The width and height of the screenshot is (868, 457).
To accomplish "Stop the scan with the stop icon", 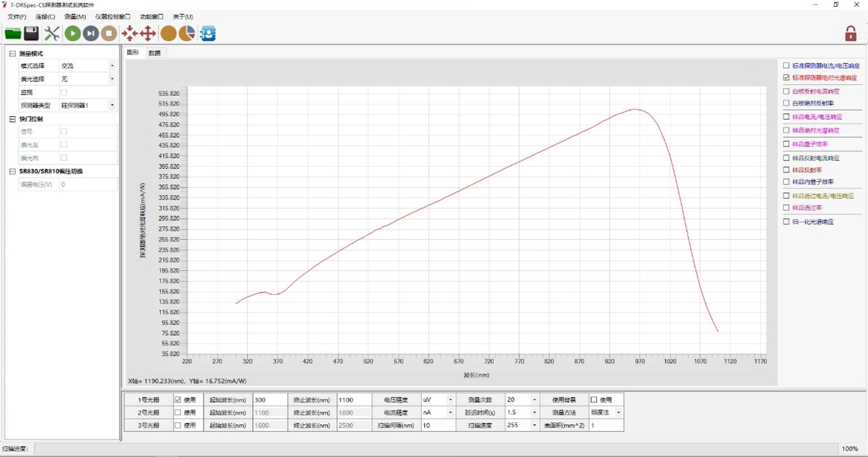I will point(109,34).
